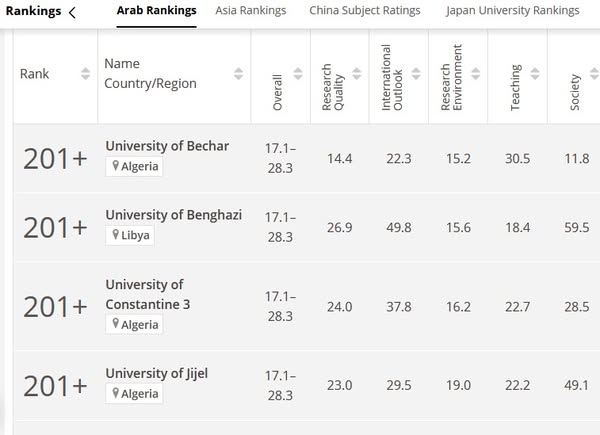Click Algeria tag under University of Bechar
Screen dimensions: 600x435
[x=134, y=166]
